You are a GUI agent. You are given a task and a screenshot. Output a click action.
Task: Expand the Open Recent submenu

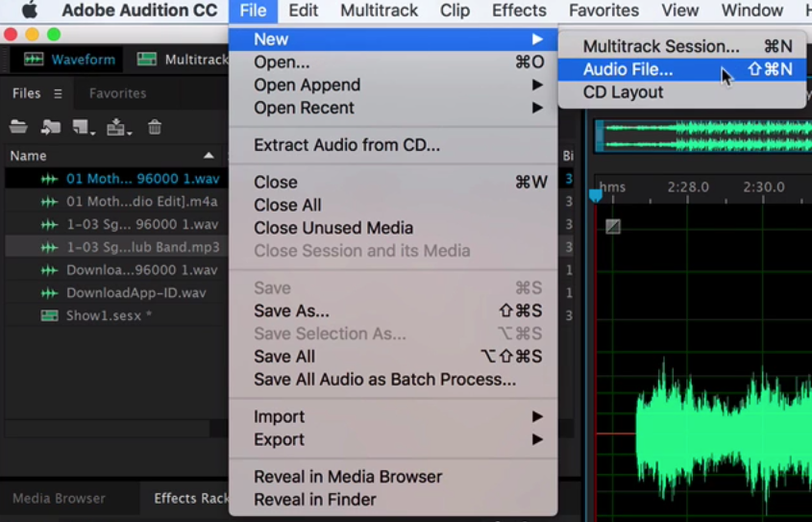coord(393,108)
